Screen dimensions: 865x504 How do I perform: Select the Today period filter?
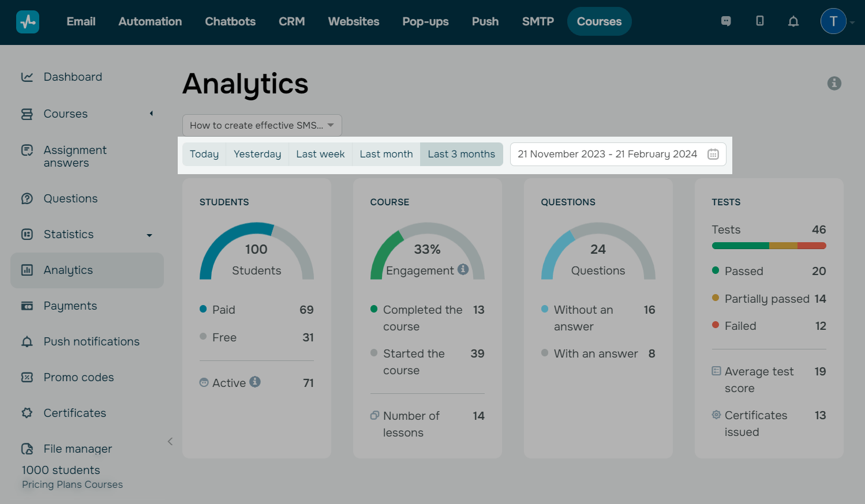[204, 155]
